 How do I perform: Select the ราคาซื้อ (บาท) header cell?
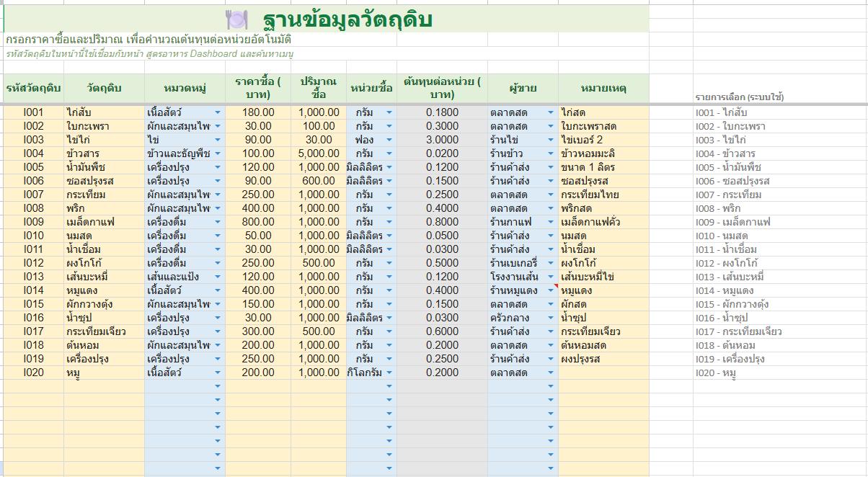click(x=258, y=88)
